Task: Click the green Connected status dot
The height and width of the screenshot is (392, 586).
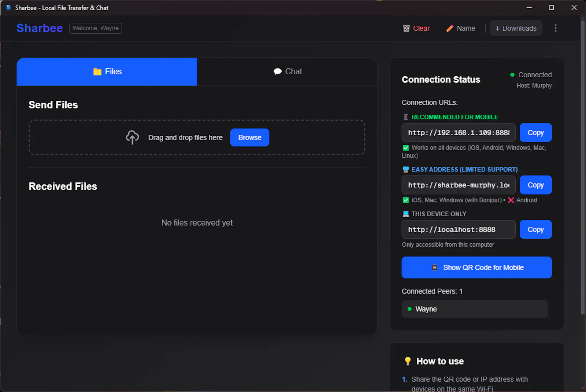Action: (512, 75)
